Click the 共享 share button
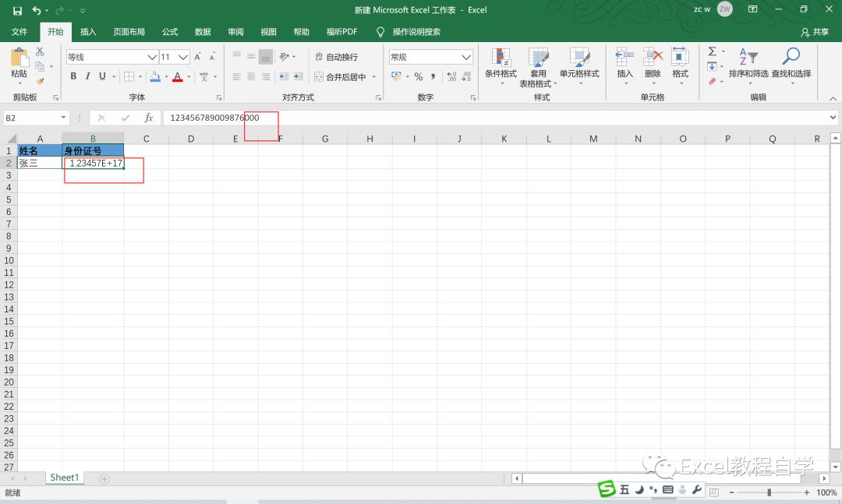 point(815,32)
